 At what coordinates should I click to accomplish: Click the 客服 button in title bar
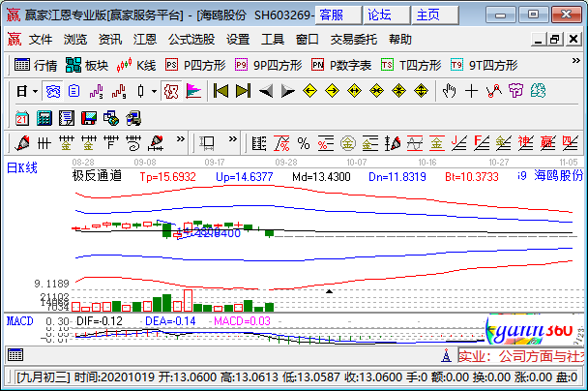338,15
